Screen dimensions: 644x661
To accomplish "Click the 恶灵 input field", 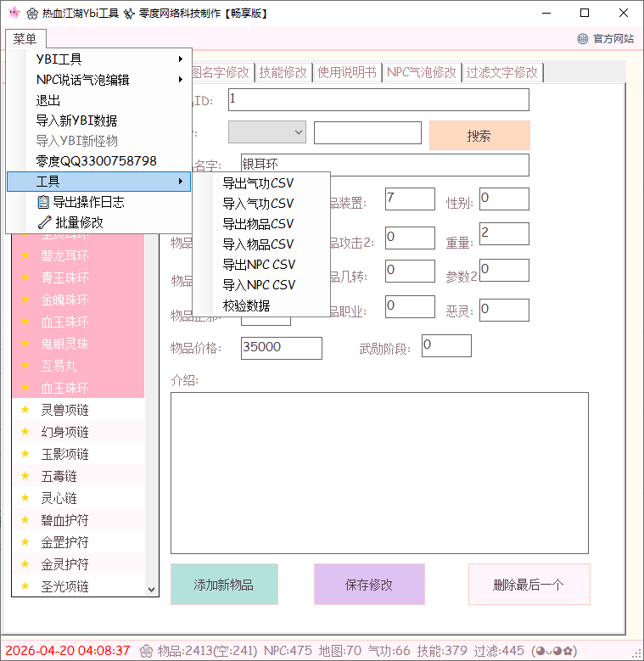I will [504, 311].
